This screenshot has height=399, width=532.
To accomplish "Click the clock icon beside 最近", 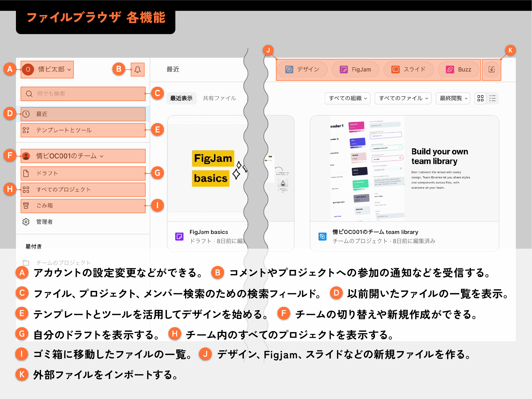I will pos(26,114).
